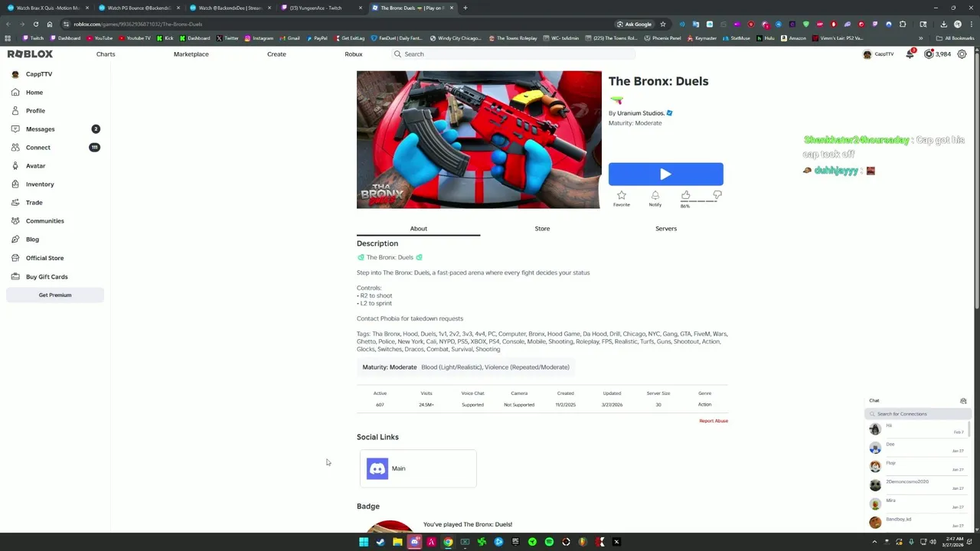
Task: Expand hidden bookmarks with the chevron
Action: 921,38
